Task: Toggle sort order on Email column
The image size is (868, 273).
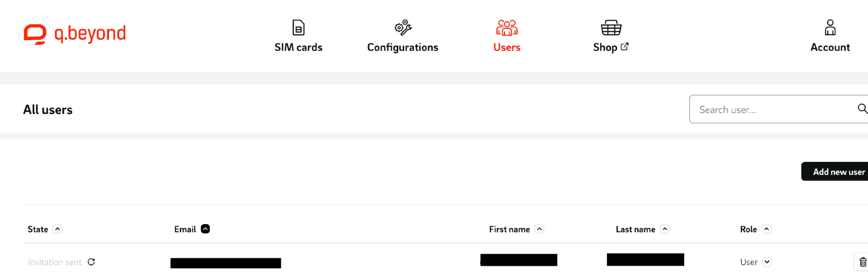Action: [x=206, y=229]
